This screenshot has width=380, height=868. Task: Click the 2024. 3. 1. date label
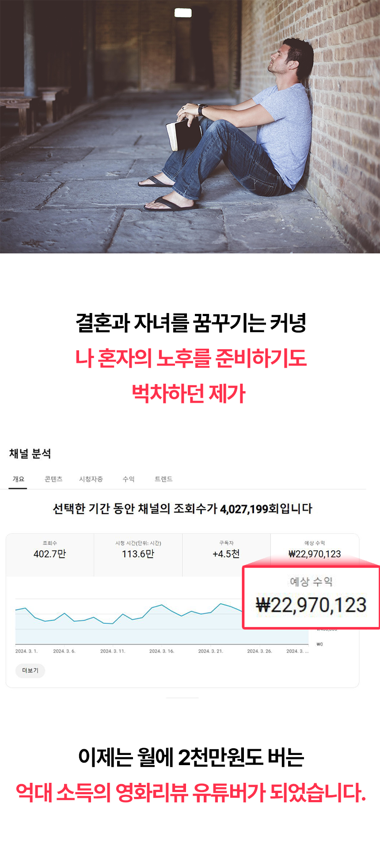pos(27,651)
